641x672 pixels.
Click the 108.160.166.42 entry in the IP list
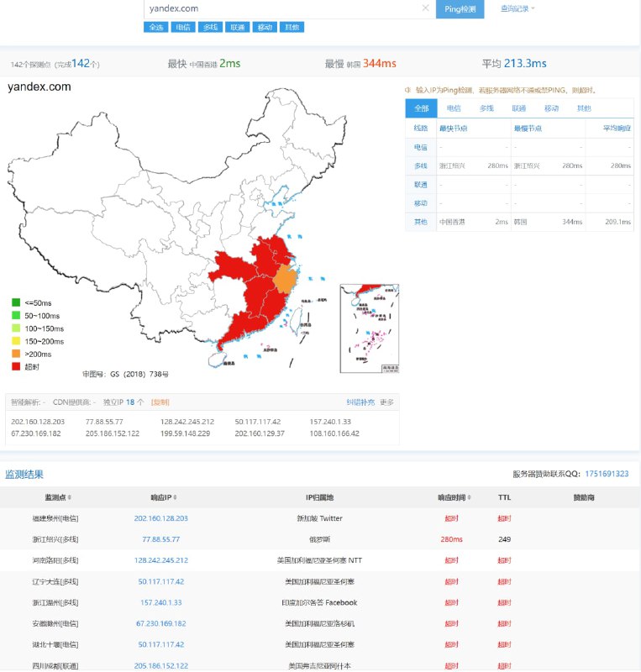pos(334,433)
